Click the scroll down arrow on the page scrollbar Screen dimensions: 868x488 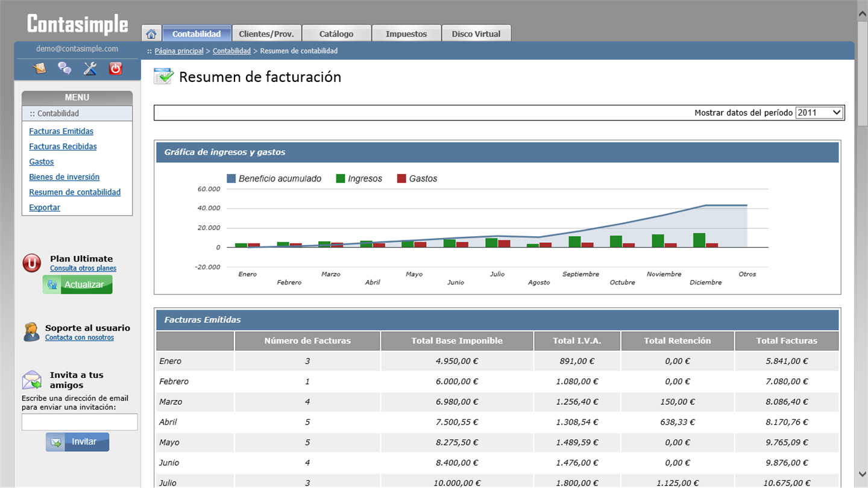click(x=862, y=475)
